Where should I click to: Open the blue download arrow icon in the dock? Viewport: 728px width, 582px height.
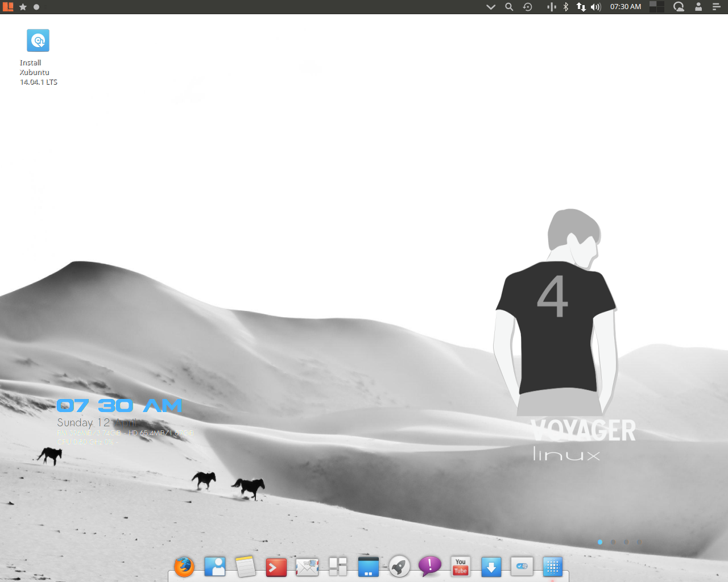tap(491, 567)
